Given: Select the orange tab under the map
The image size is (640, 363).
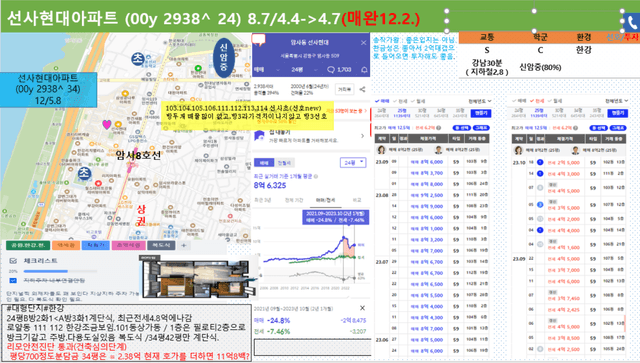Looking at the screenshot, I should (66, 245).
